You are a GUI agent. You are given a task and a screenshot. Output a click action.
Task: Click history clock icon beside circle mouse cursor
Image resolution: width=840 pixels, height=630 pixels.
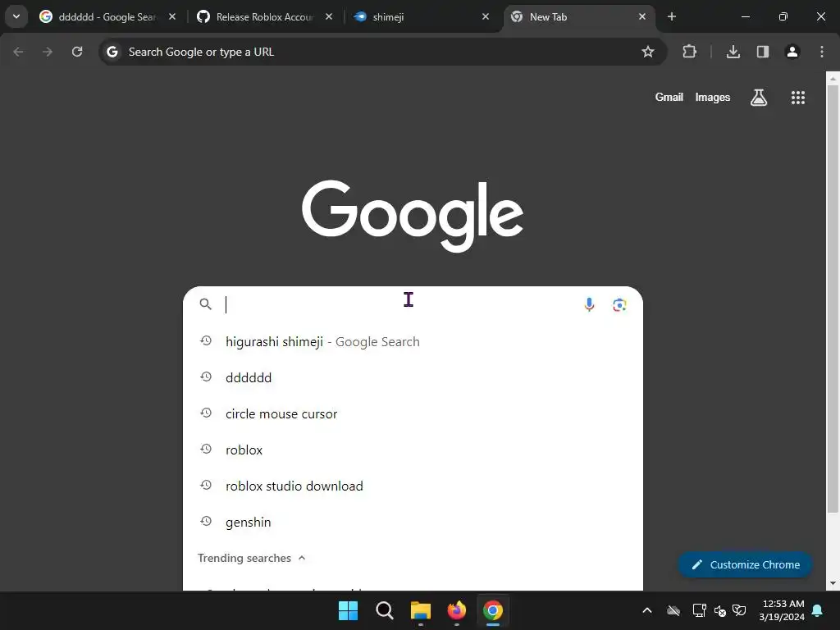206,413
